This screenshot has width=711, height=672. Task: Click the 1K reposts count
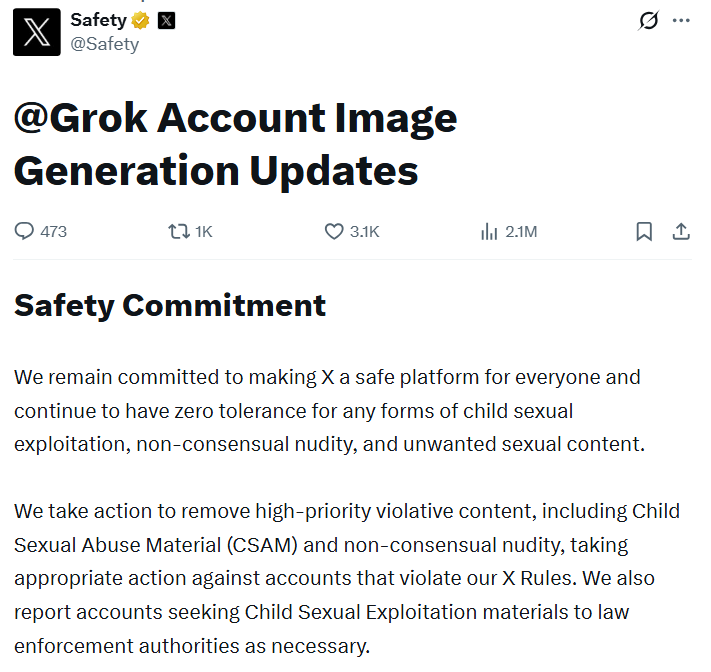click(x=204, y=232)
